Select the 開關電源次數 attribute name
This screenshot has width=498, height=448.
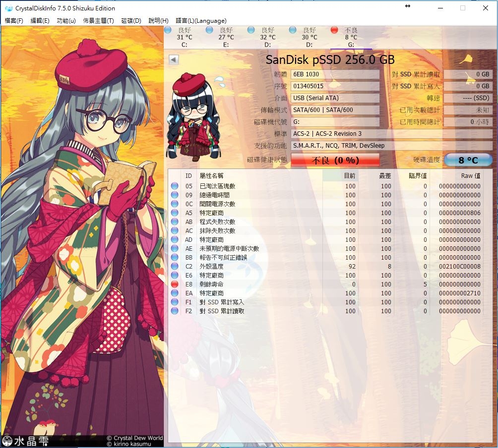point(218,204)
